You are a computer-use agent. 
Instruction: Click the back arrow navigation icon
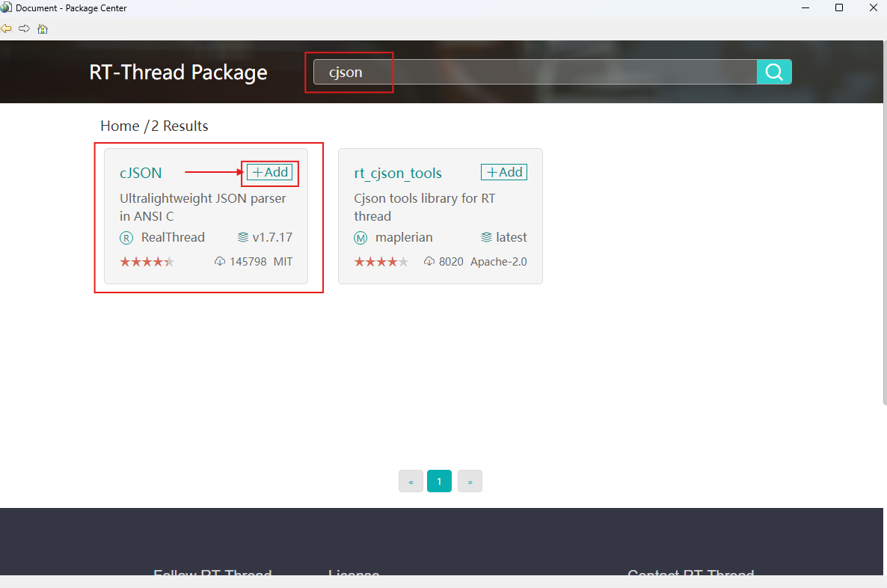point(7,28)
